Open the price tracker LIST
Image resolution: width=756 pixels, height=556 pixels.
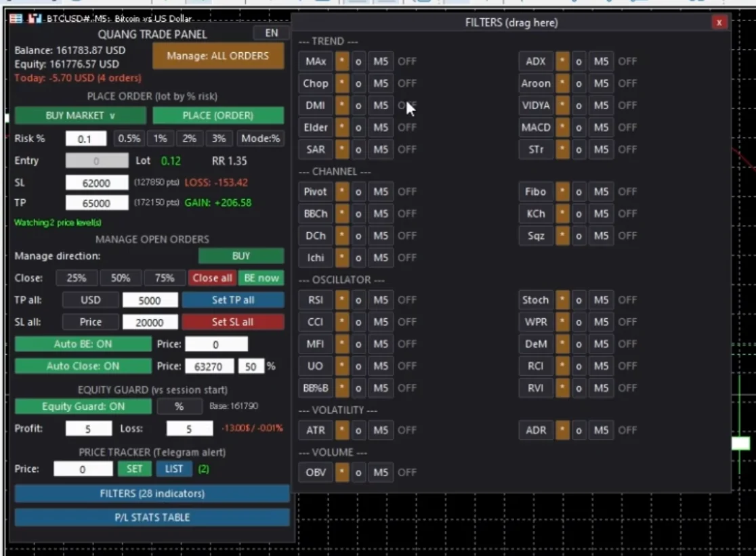[x=174, y=469]
